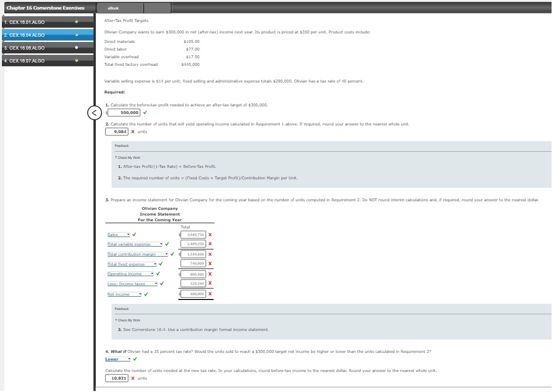Click the Chapter 16 Cornerstone Exercises header

[45, 8]
